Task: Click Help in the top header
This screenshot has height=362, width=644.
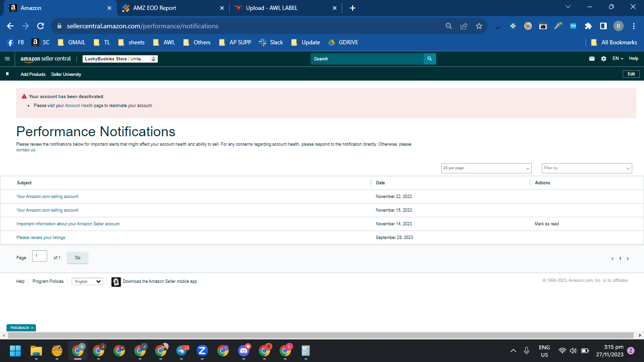Action: pyautogui.click(x=634, y=59)
